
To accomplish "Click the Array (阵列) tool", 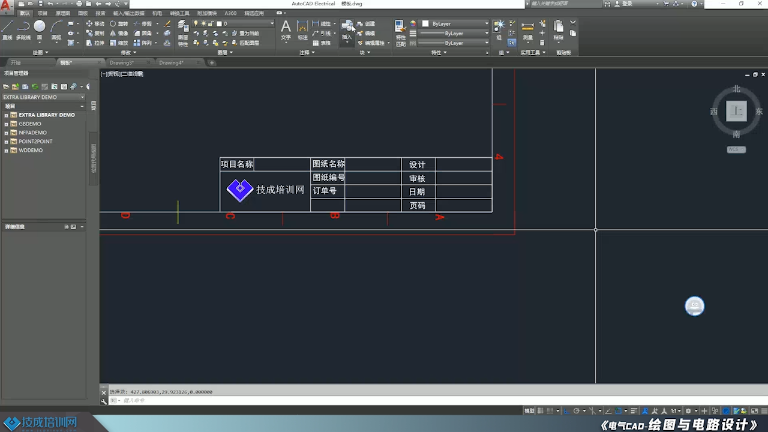I will [143, 43].
